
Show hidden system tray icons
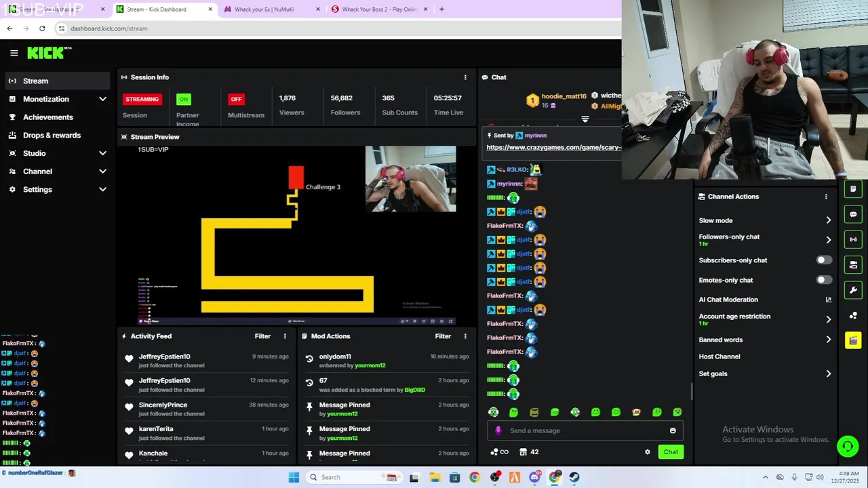click(766, 477)
